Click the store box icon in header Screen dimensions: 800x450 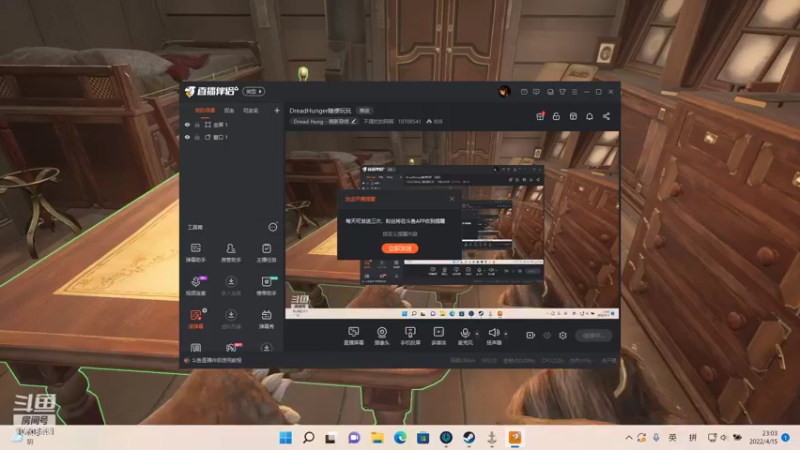click(573, 116)
